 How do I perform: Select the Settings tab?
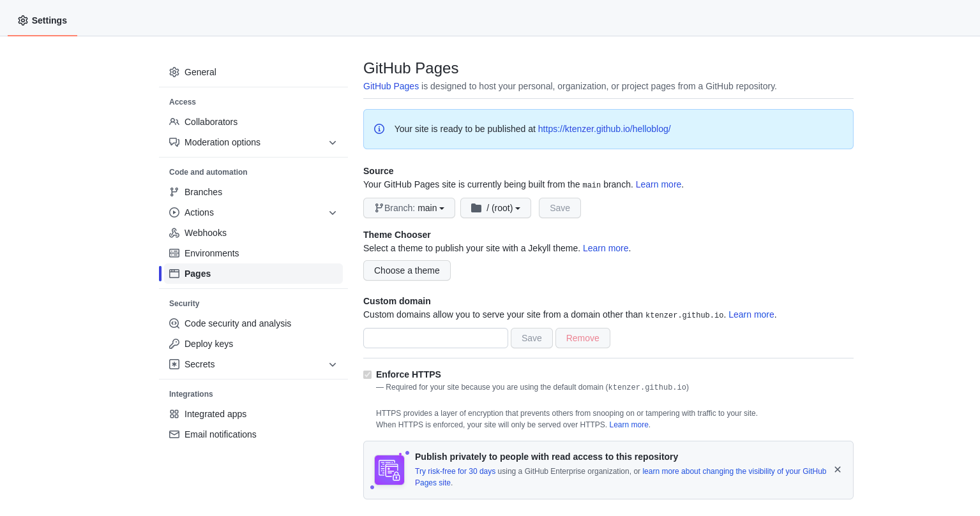coord(42,20)
